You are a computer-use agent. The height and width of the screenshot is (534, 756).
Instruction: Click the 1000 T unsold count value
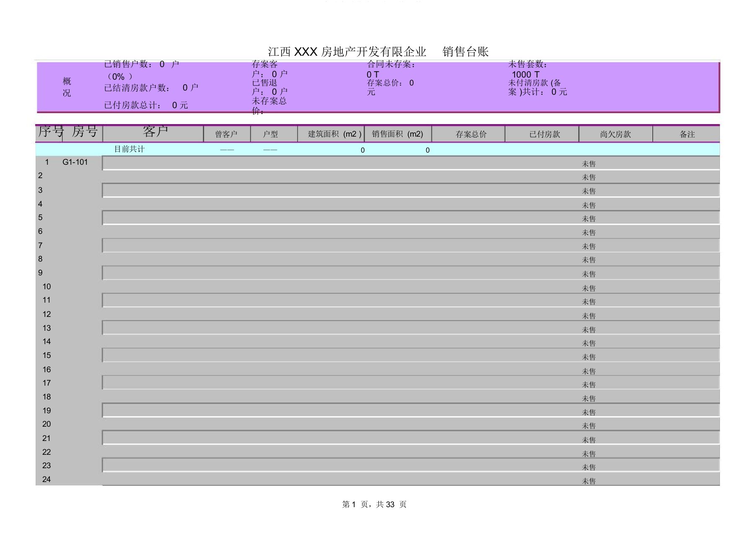[526, 75]
